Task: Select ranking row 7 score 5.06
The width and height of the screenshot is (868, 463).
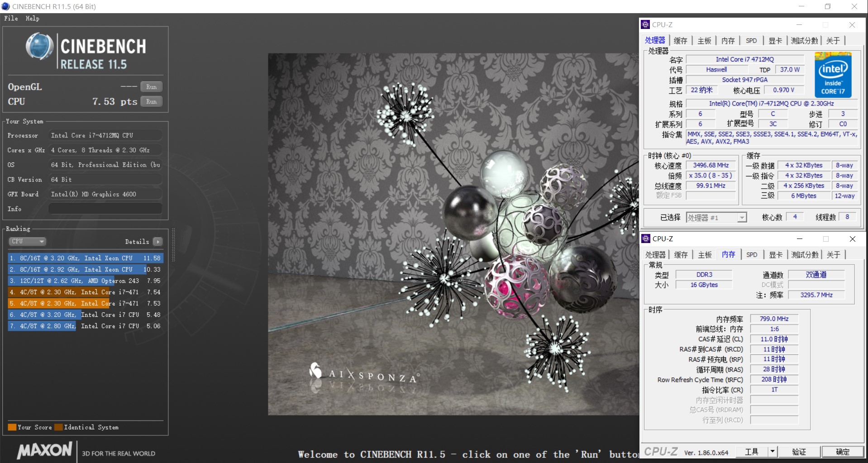Action: pos(85,326)
